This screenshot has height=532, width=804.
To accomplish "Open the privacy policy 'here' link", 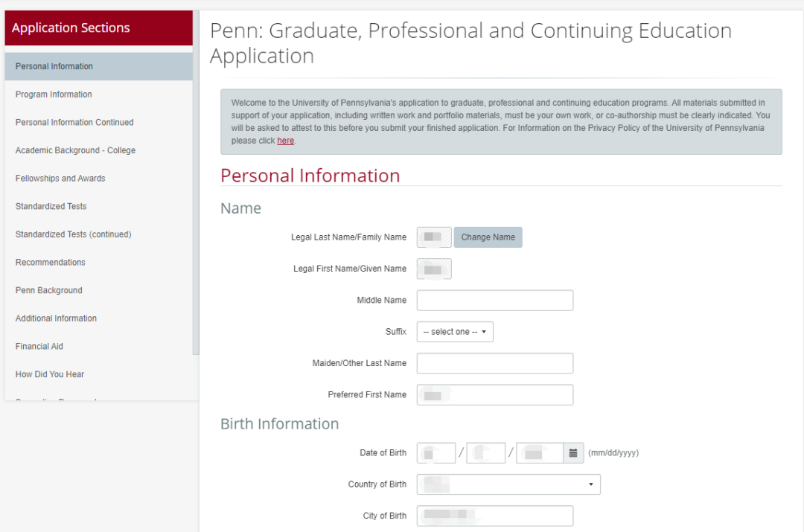I will (x=285, y=141).
